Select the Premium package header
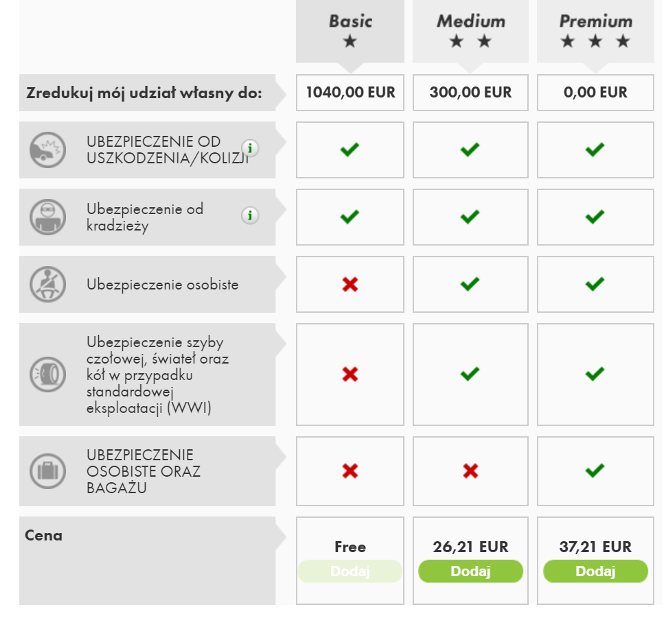The height and width of the screenshot is (622, 672). pyautogui.click(x=595, y=31)
